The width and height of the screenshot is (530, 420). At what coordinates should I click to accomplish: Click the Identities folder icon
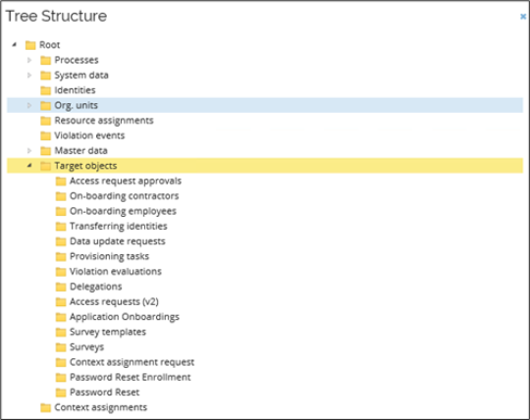[45, 90]
